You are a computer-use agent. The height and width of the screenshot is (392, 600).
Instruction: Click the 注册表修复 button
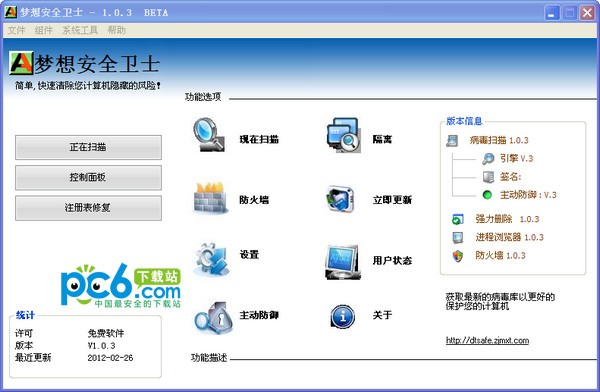click(88, 208)
